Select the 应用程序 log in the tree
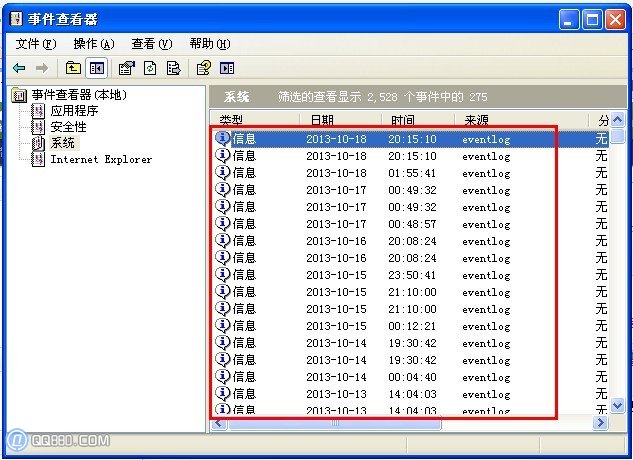This screenshot has width=633, height=460. coord(74,111)
